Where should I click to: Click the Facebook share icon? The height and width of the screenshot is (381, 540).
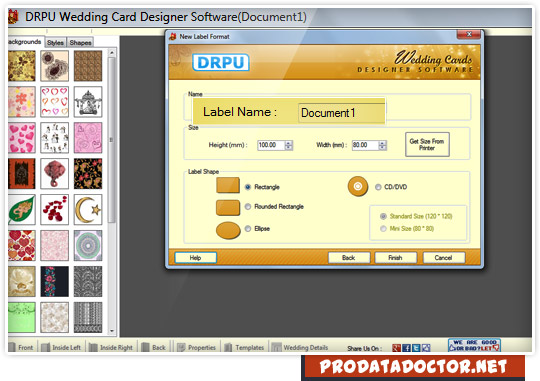tap(406, 348)
